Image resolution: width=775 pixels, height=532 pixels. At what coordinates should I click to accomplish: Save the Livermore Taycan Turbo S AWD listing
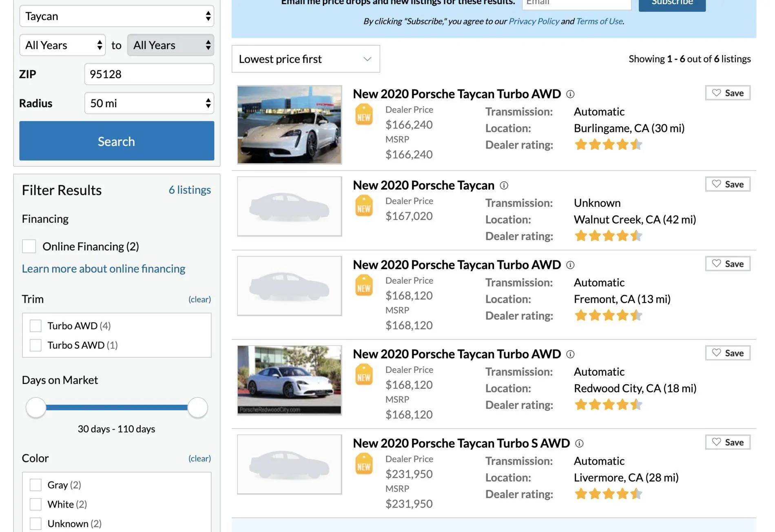728,443
